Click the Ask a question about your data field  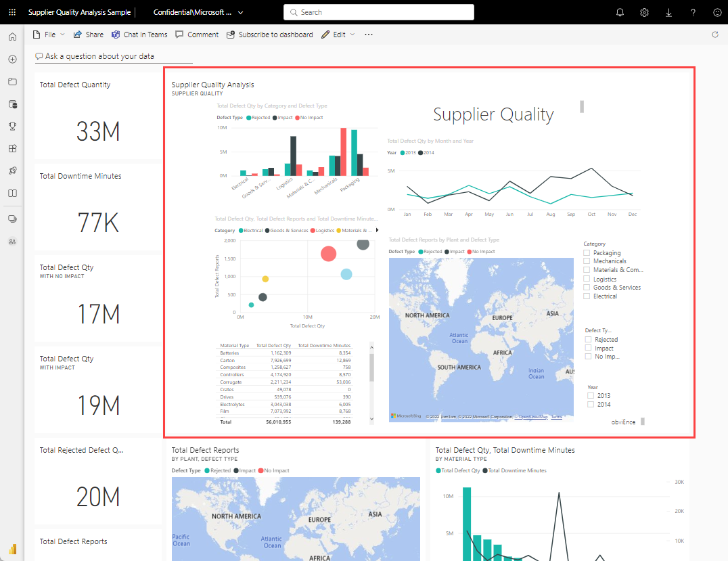click(114, 56)
